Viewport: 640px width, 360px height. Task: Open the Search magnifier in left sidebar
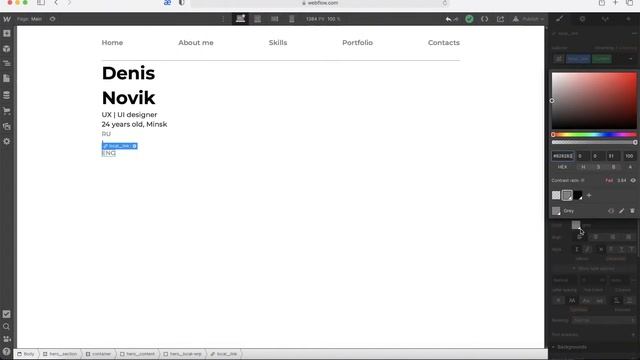click(x=7, y=327)
